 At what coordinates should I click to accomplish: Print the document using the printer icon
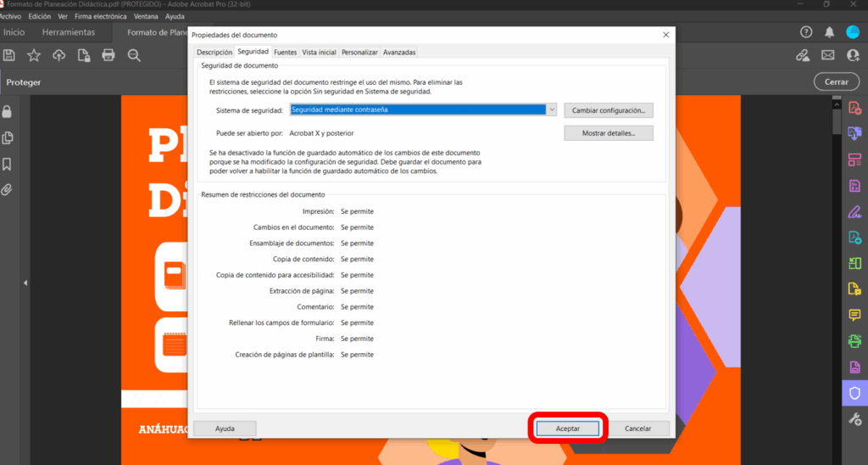tap(108, 55)
